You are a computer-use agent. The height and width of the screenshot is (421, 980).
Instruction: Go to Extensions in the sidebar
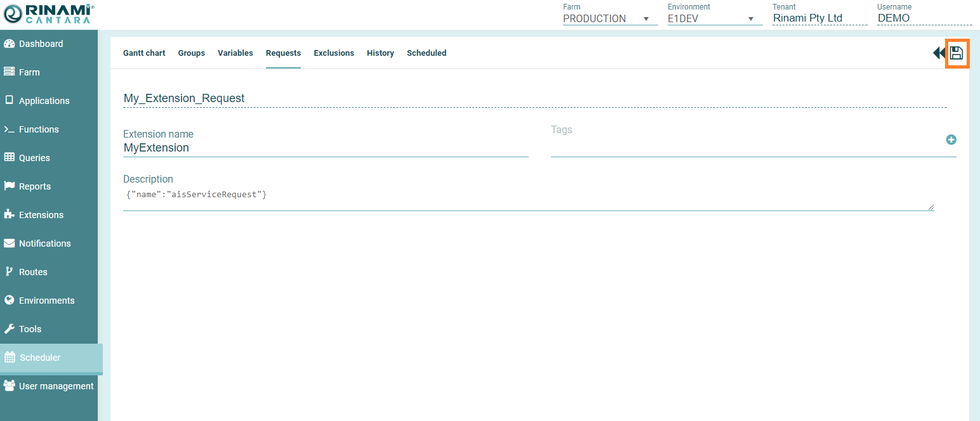click(x=41, y=215)
